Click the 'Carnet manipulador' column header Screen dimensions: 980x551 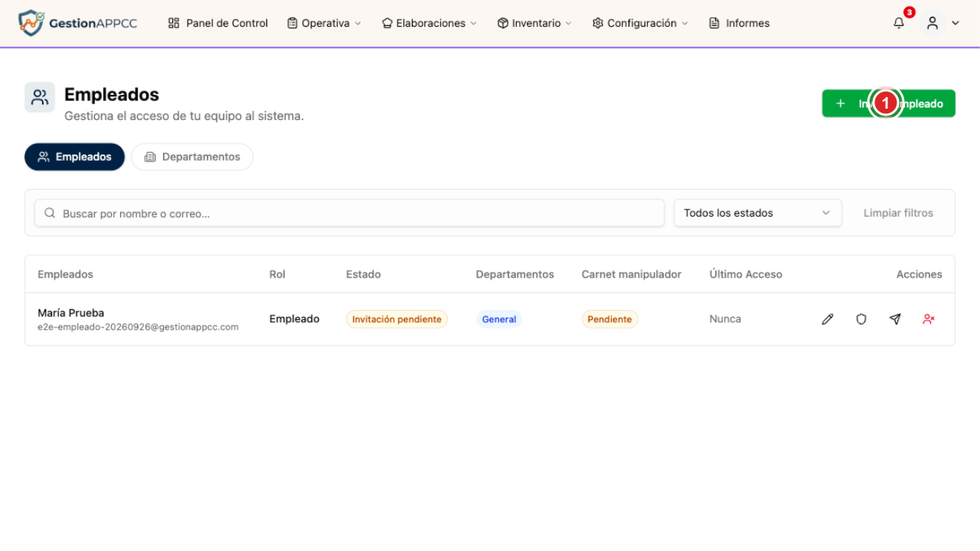632,274
